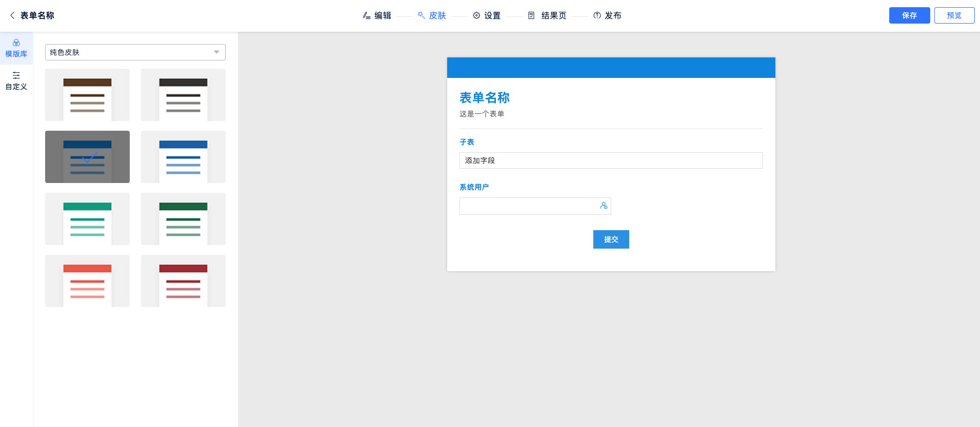Click the 保存 save button
This screenshot has width=980, height=427.
pos(909,15)
